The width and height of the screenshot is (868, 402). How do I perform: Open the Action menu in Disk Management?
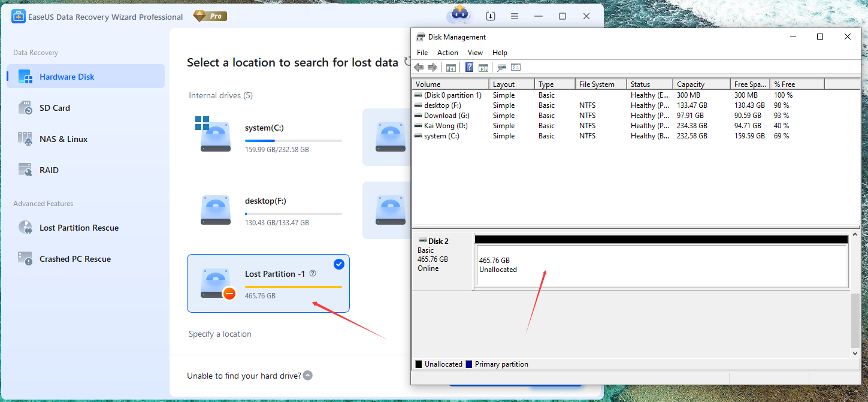[447, 53]
